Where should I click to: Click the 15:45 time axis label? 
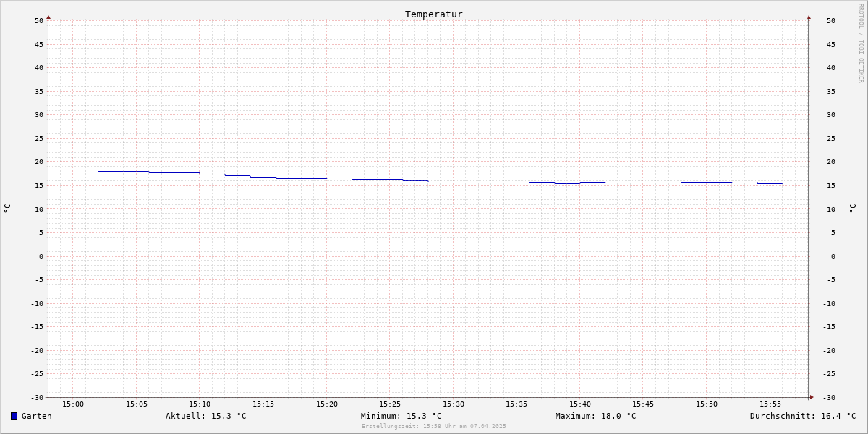point(643,404)
